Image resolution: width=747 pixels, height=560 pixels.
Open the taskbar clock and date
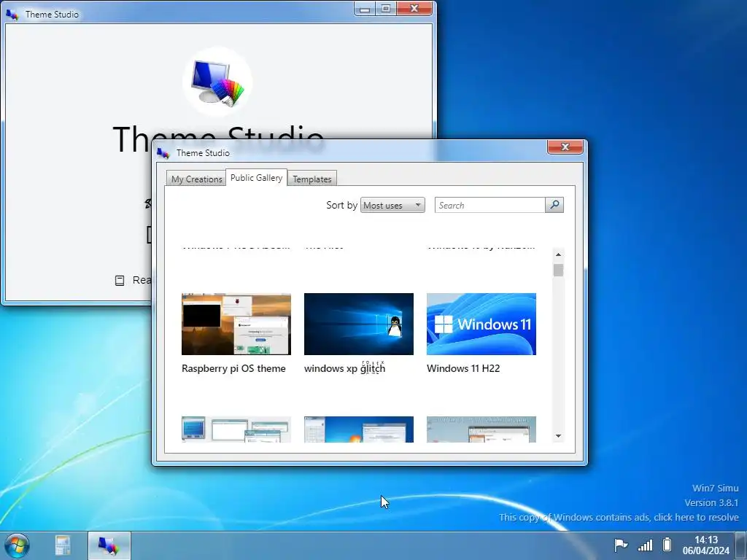[705, 545]
